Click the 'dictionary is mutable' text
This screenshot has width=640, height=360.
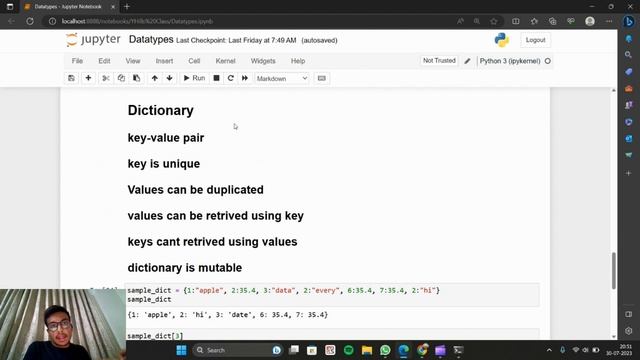[x=184, y=268]
